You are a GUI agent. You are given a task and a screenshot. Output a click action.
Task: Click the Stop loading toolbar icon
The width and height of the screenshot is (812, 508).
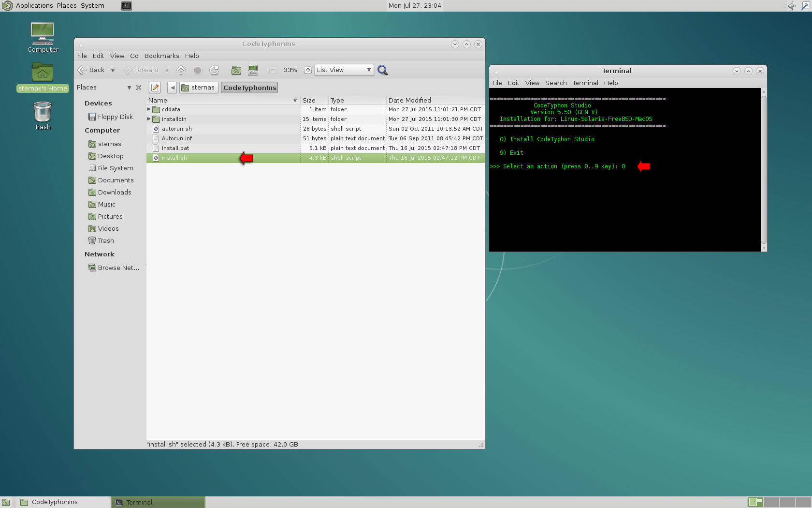coord(198,70)
